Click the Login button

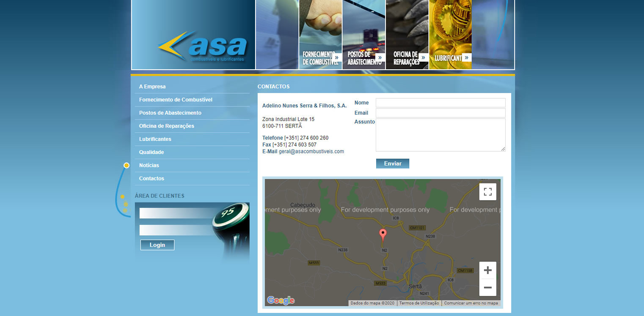pos(157,245)
